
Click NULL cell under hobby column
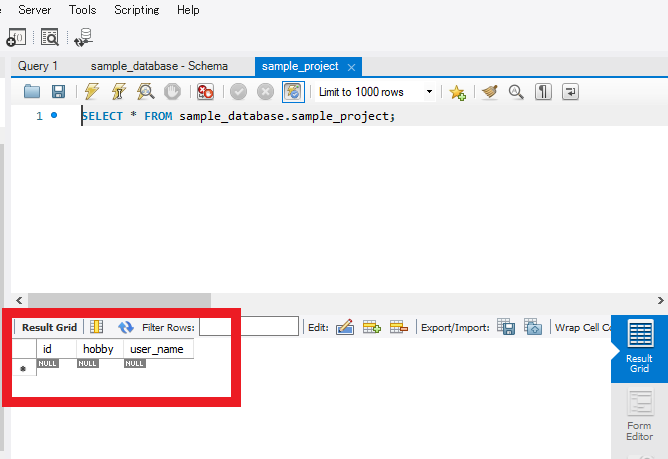pos(87,364)
